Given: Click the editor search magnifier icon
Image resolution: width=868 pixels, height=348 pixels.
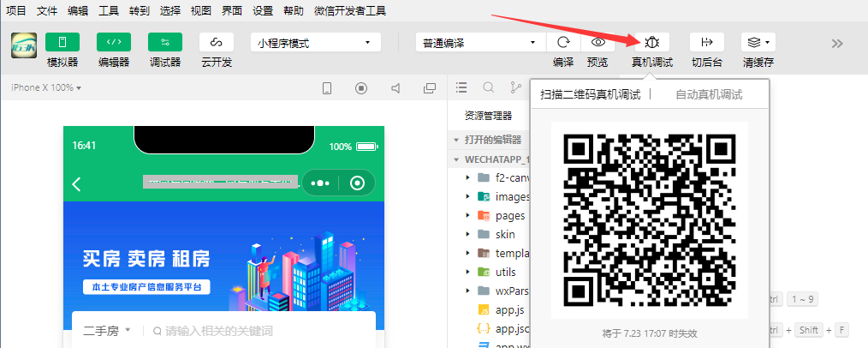Looking at the screenshot, I should (488, 87).
